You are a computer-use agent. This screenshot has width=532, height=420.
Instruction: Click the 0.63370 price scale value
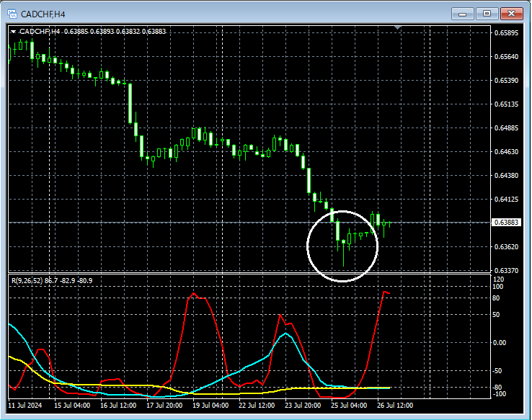[x=507, y=270]
